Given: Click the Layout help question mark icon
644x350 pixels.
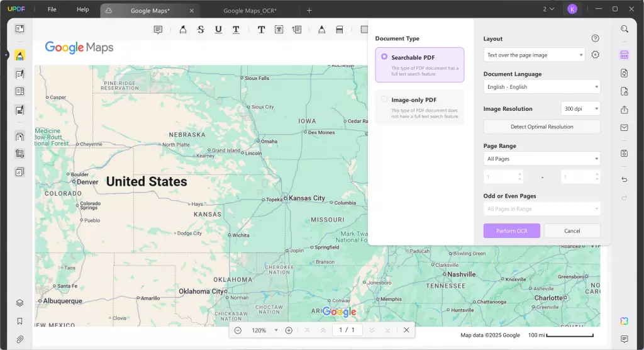Looking at the screenshot, I should click(595, 38).
